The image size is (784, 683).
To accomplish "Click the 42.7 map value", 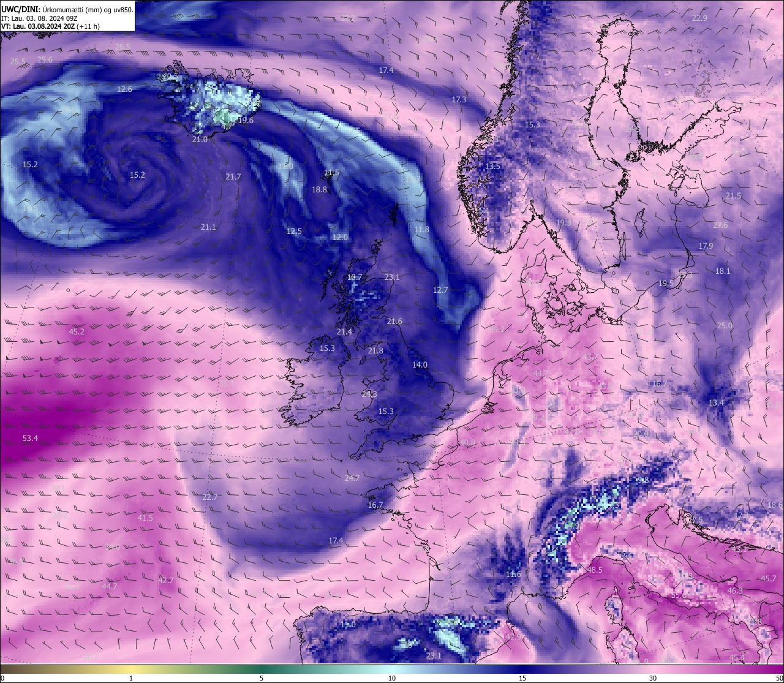I will pyautogui.click(x=166, y=580).
